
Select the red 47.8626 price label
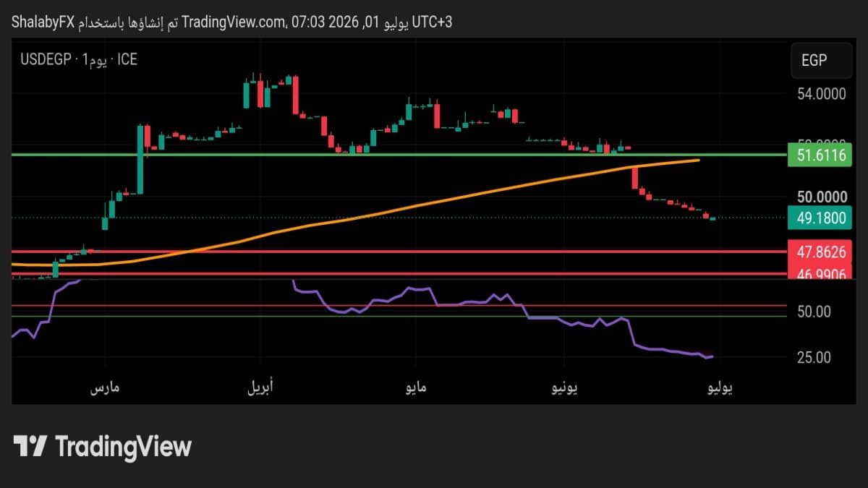pos(821,252)
